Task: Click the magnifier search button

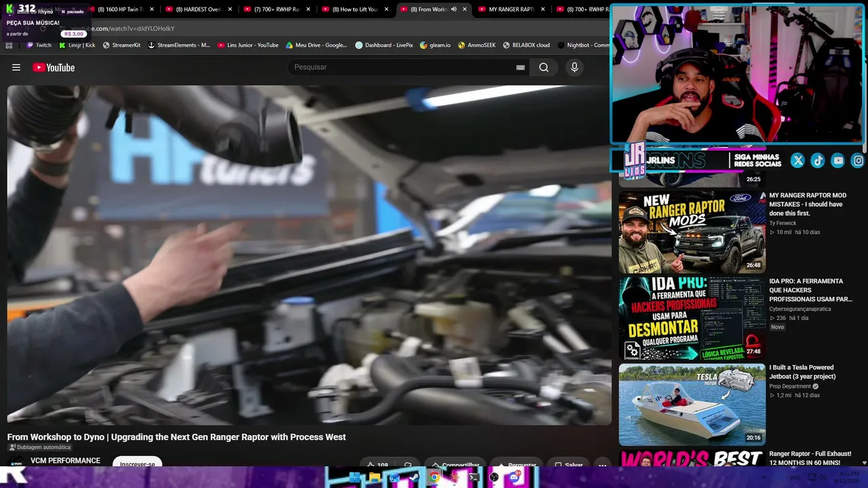Action: click(x=544, y=67)
